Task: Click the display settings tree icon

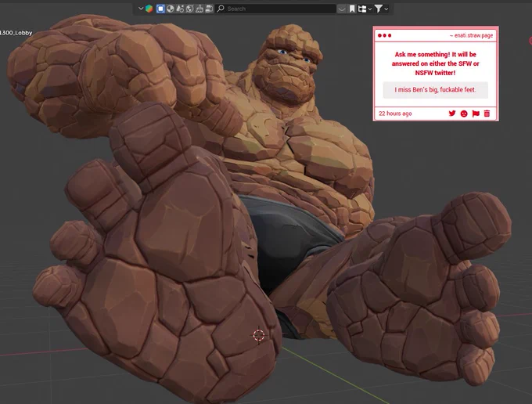Action: [x=362, y=9]
